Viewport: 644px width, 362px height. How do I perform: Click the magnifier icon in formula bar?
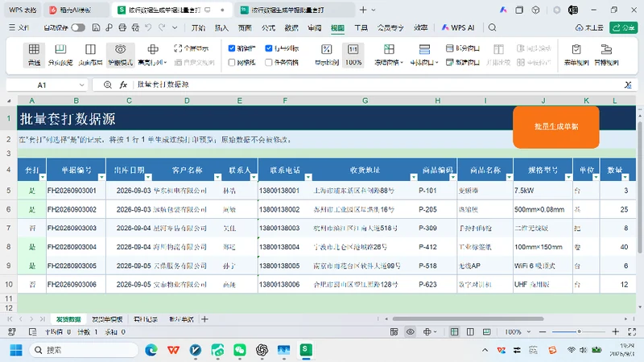pos(108,84)
